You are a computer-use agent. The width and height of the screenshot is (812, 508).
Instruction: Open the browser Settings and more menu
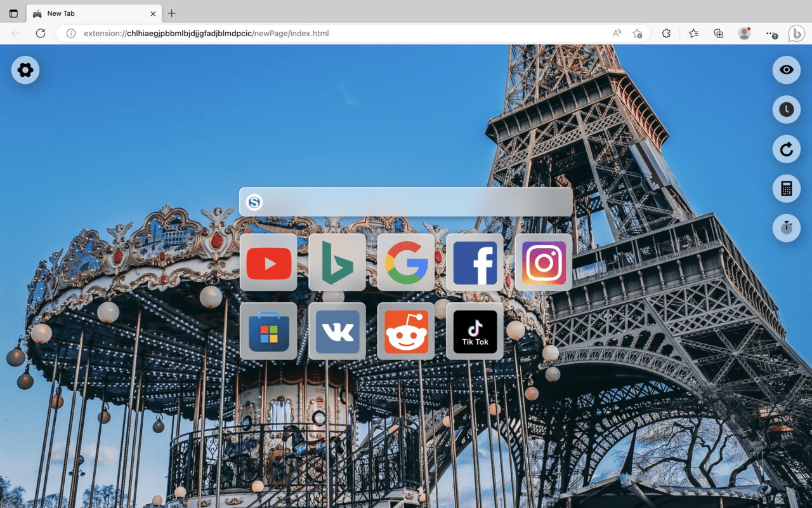pyautogui.click(x=771, y=33)
